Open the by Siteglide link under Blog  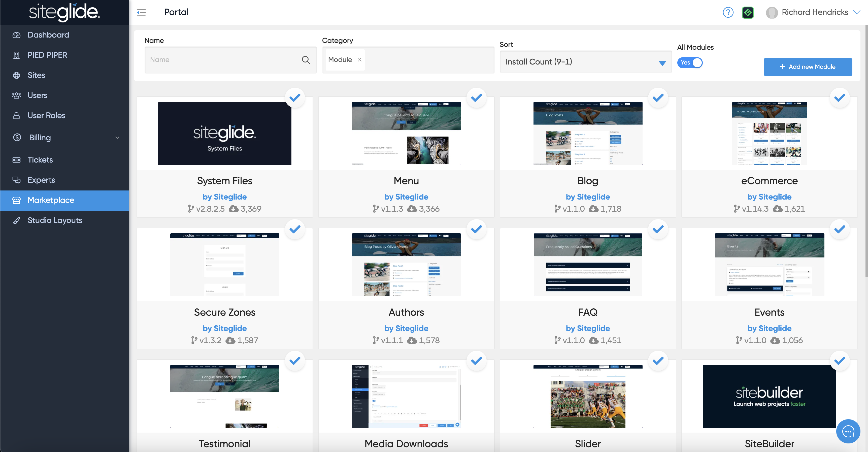tap(588, 197)
